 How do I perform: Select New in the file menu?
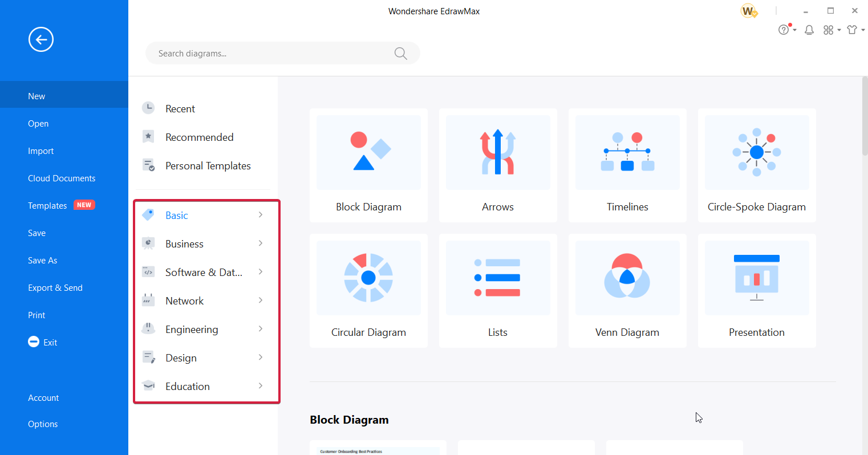coord(64,96)
